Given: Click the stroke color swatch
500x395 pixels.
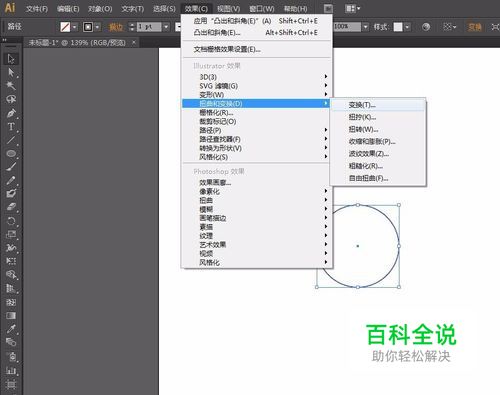Looking at the screenshot, I should [88, 27].
